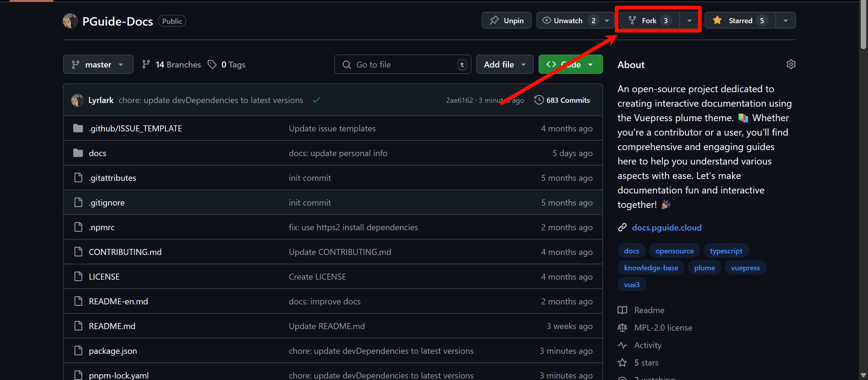The width and height of the screenshot is (868, 380).
Task: Open the star lists dropdown arrow
Action: click(x=785, y=20)
